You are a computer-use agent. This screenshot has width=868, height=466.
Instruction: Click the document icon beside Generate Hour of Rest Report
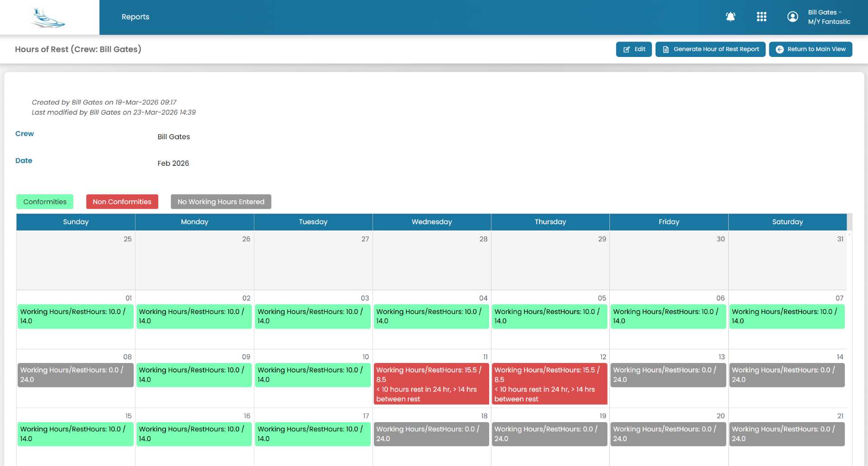tap(666, 49)
